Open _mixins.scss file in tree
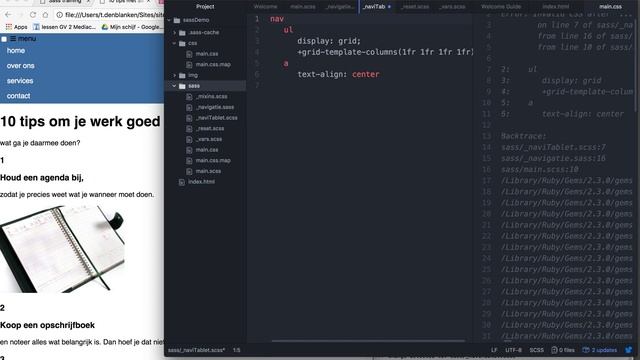640x360 pixels. pos(212,96)
